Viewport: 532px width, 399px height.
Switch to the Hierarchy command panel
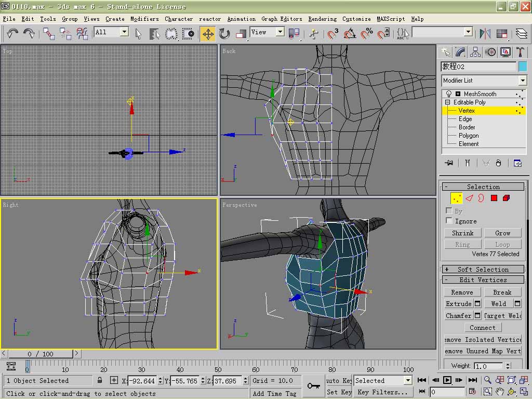click(x=475, y=52)
